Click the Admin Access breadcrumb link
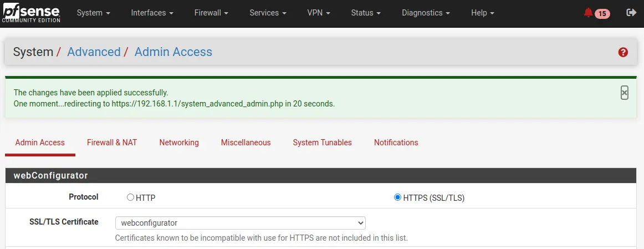This screenshot has width=644, height=249. pyautogui.click(x=173, y=52)
